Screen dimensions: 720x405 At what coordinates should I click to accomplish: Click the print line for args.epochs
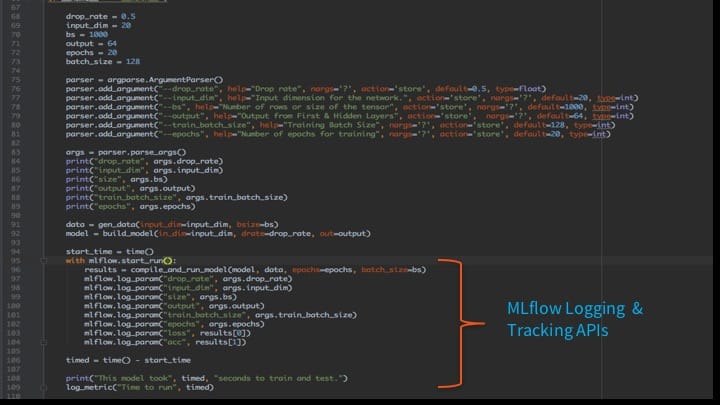click(130, 206)
